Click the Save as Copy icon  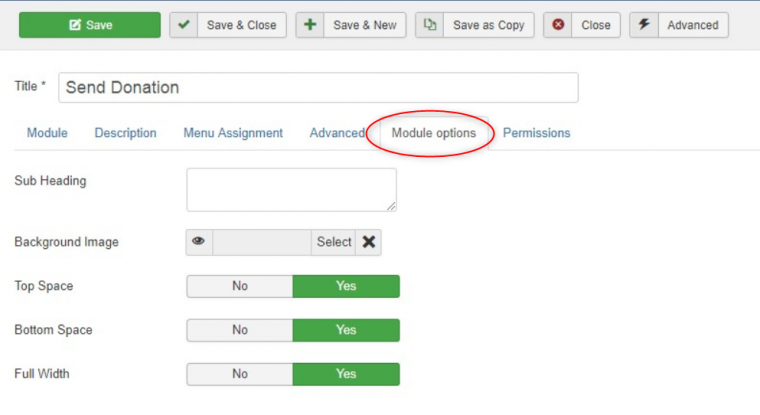point(430,25)
